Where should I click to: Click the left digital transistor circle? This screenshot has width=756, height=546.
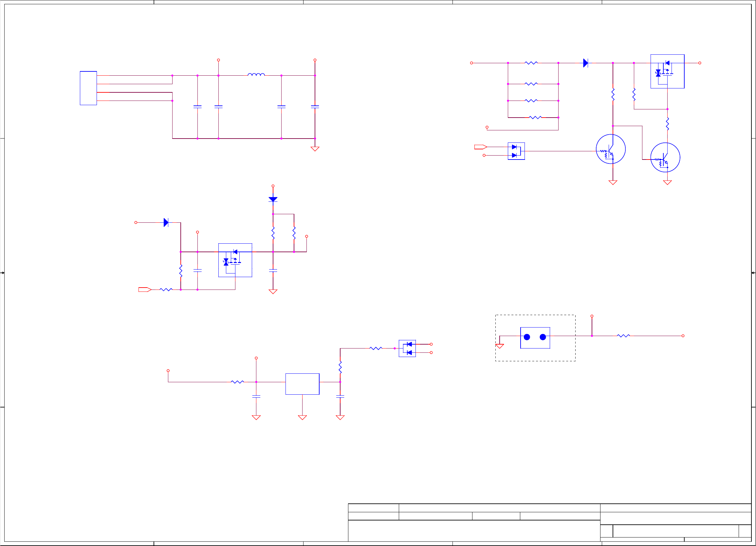(610, 149)
